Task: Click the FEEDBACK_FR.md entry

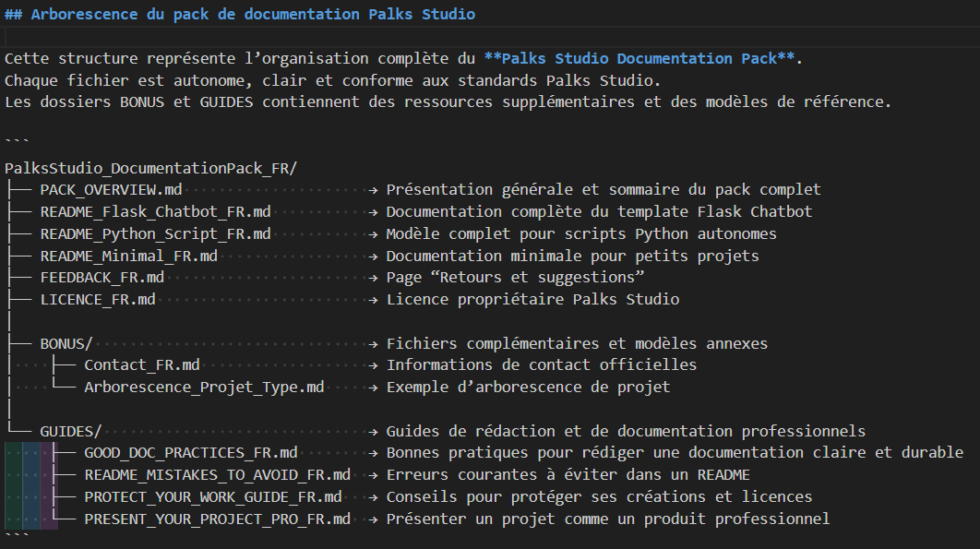Action: (102, 278)
